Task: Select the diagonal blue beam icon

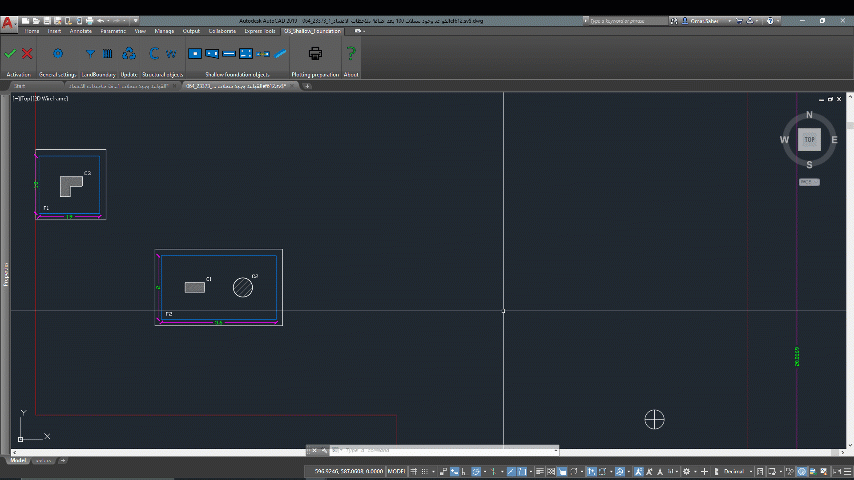Action: 280,53
